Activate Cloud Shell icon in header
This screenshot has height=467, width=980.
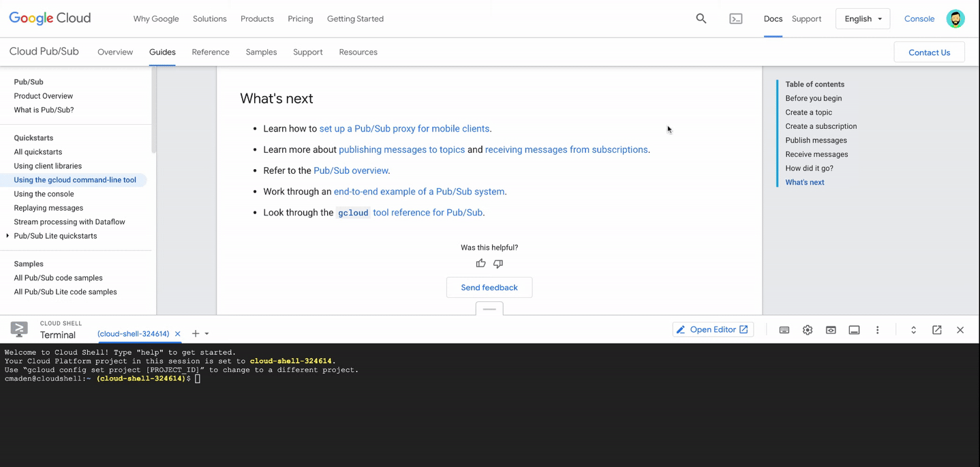click(736, 18)
